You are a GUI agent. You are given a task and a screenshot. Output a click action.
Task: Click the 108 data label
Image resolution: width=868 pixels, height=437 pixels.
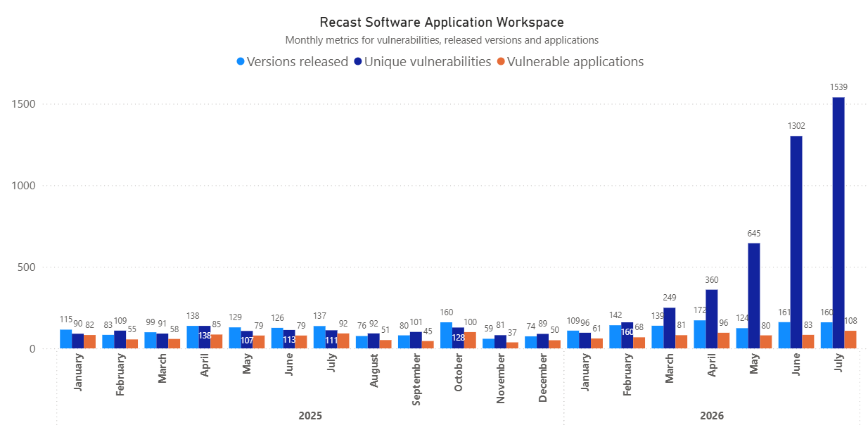click(x=852, y=321)
